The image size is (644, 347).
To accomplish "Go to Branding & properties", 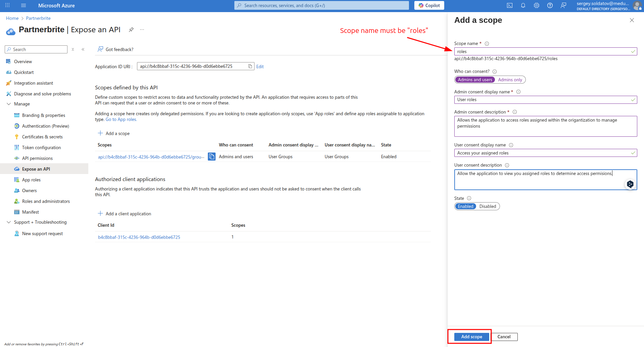I will click(44, 115).
